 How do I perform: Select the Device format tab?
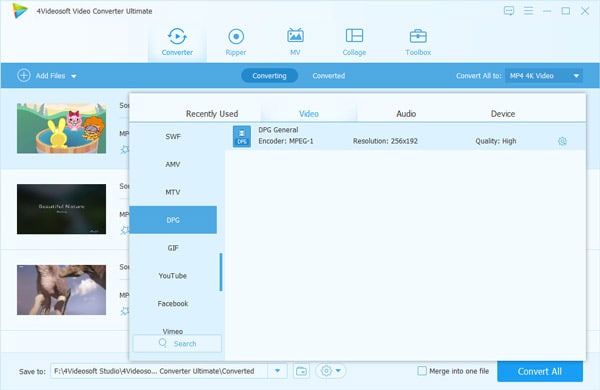coord(503,114)
